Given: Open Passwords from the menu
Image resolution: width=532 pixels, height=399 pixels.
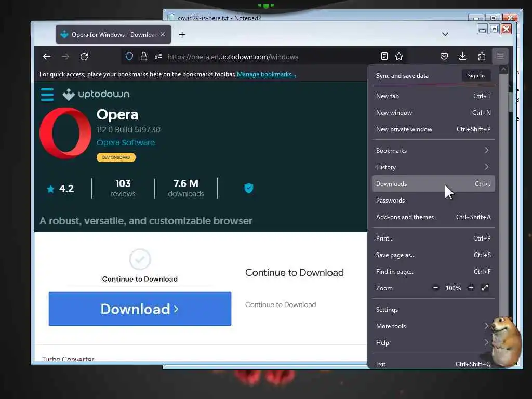Looking at the screenshot, I should point(433,200).
